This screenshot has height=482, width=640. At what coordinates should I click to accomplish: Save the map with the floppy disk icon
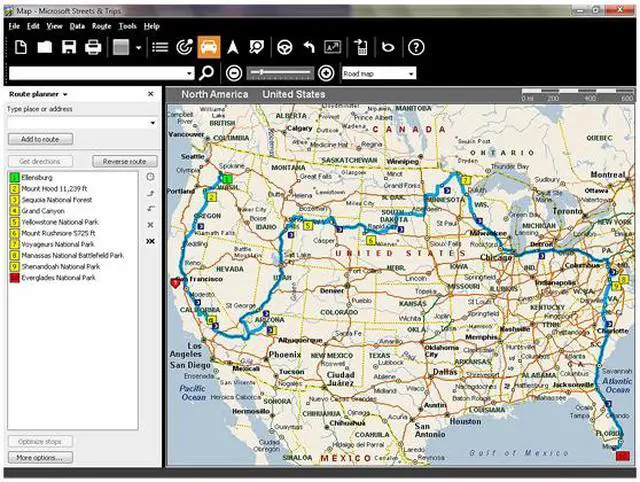69,47
